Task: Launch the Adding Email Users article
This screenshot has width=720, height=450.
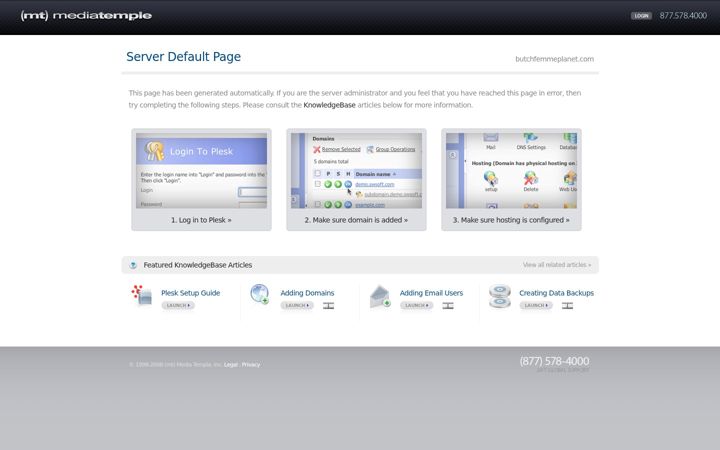Action: [x=416, y=305]
